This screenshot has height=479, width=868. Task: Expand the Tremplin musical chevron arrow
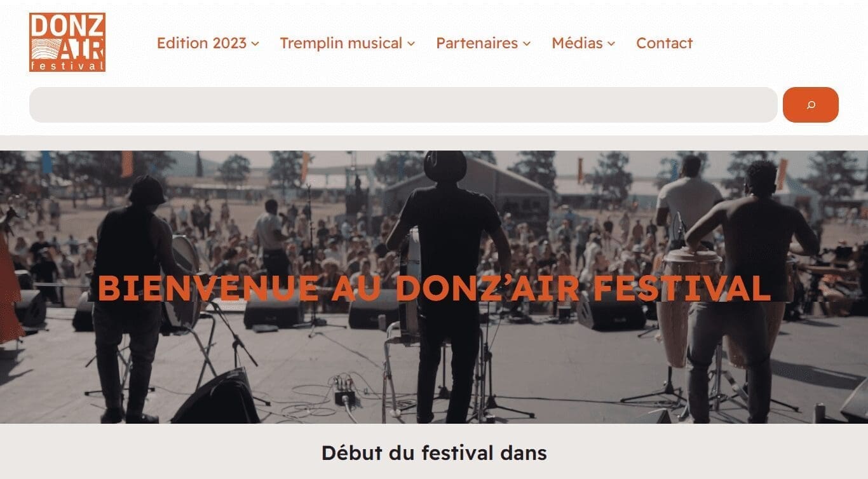(x=411, y=44)
